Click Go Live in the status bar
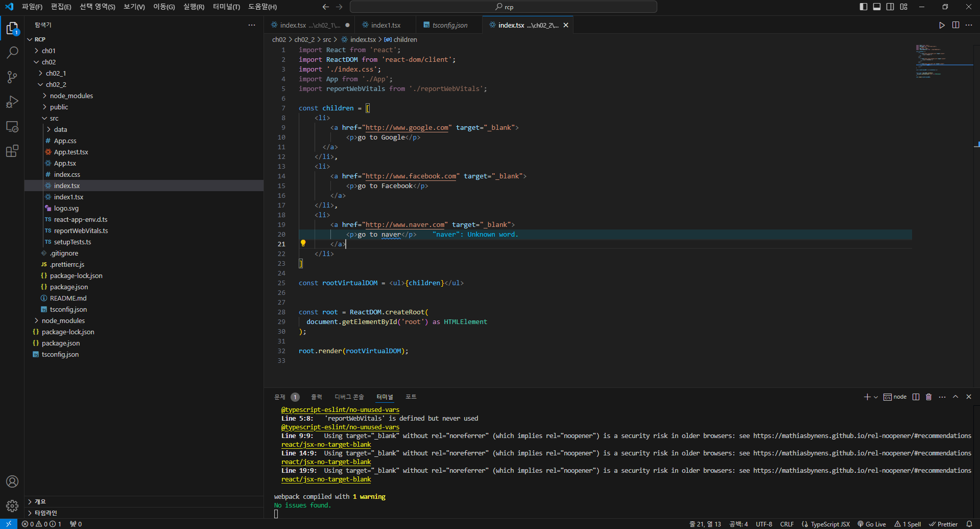Image resolution: width=980 pixels, height=529 pixels. tap(872, 524)
